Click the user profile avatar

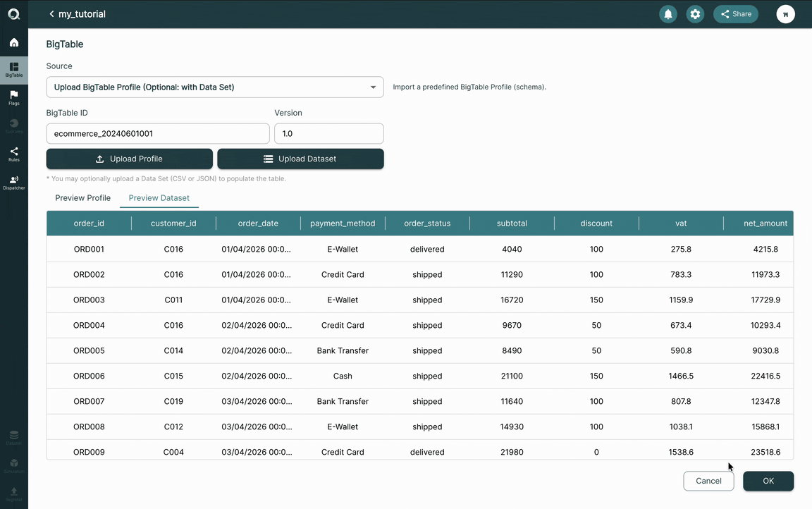[x=785, y=14]
